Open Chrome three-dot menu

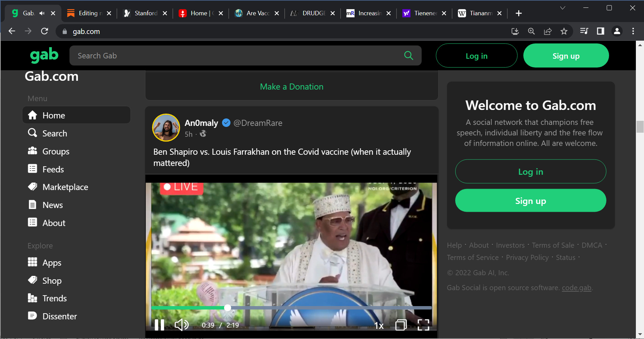(x=633, y=31)
